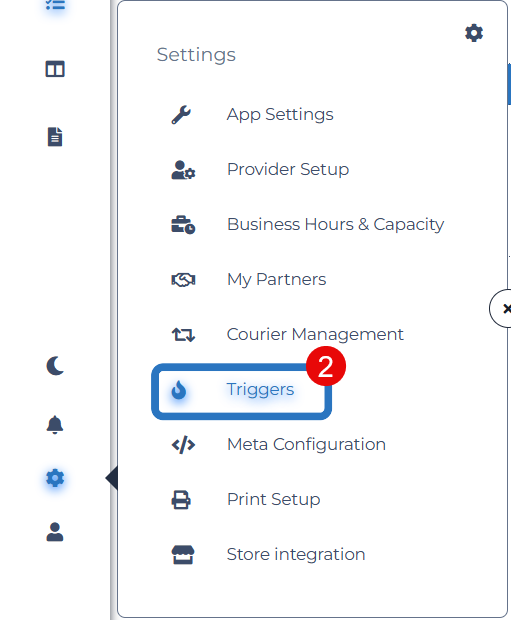Image resolution: width=511 pixels, height=620 pixels.
Task: Open Provider Setup
Action: [288, 169]
